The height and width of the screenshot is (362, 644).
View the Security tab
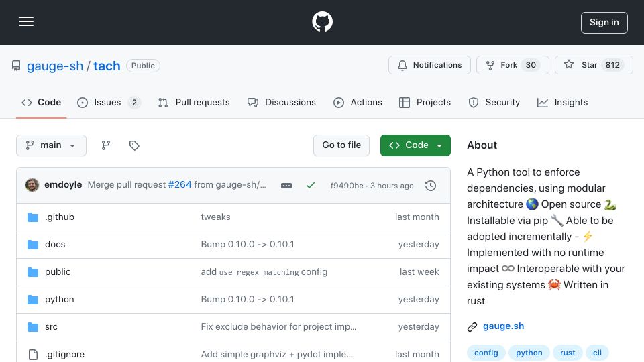tap(494, 102)
